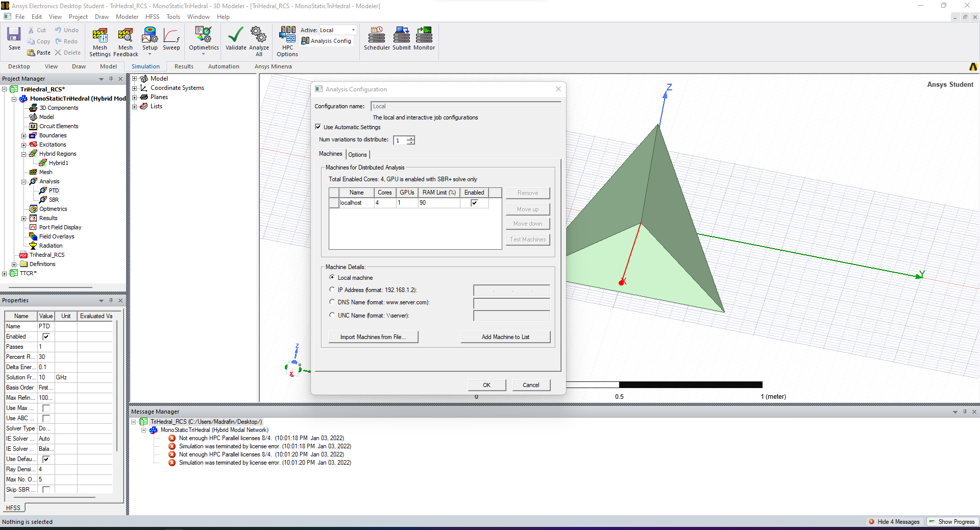Select PTD analysis setup in project tree

[x=54, y=190]
